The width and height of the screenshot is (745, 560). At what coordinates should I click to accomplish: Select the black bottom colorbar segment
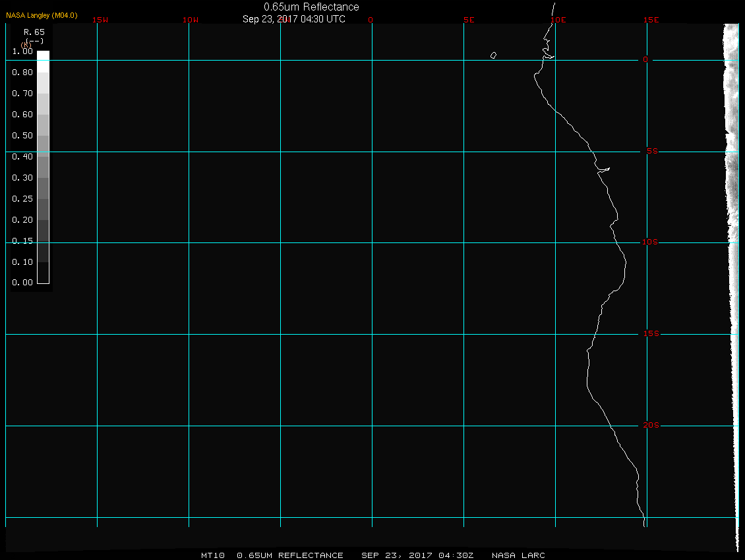tap(44, 273)
